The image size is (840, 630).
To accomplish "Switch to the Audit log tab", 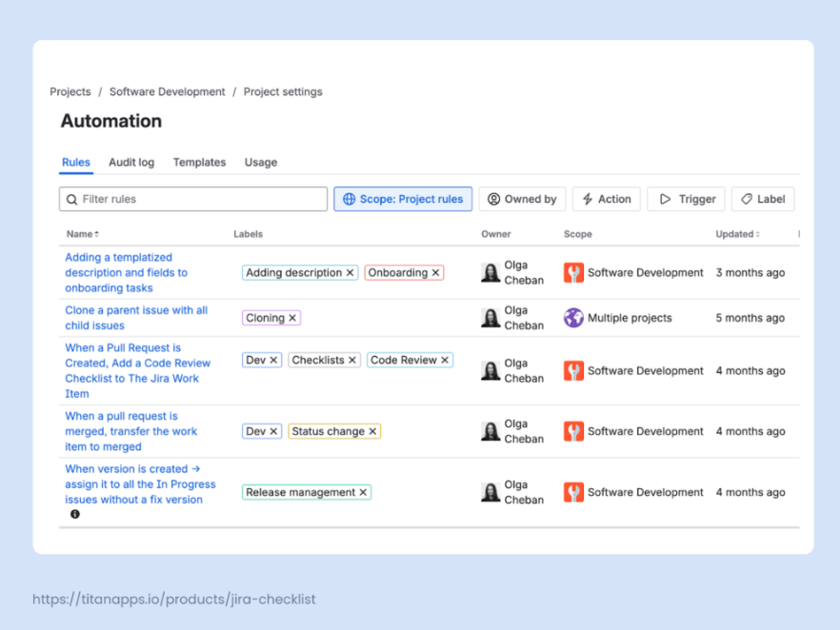I will [131, 162].
